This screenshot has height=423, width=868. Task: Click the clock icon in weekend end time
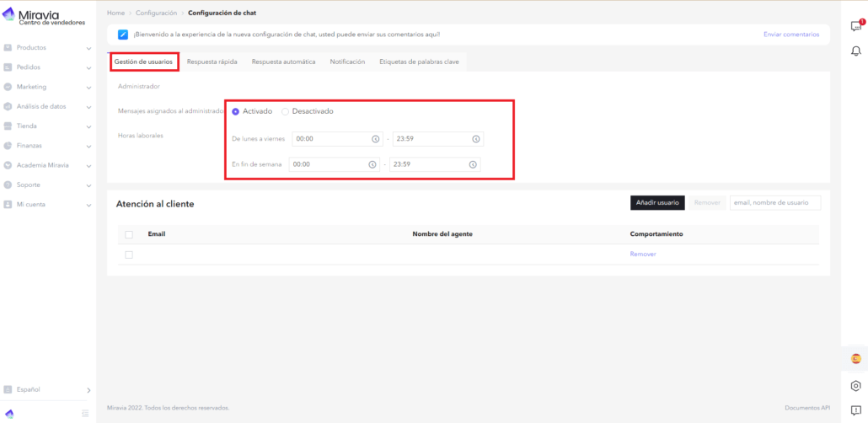point(473,164)
